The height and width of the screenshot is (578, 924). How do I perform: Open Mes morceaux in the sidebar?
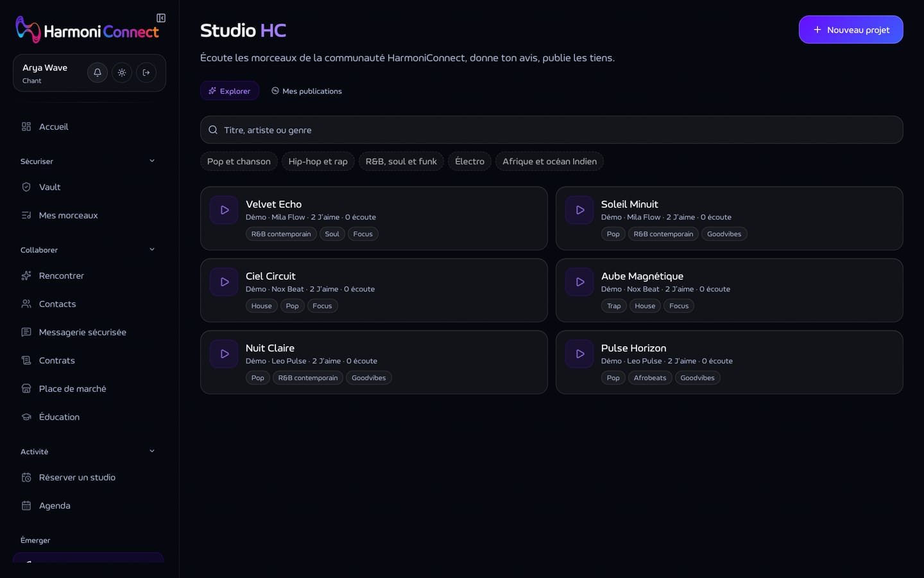point(89,215)
